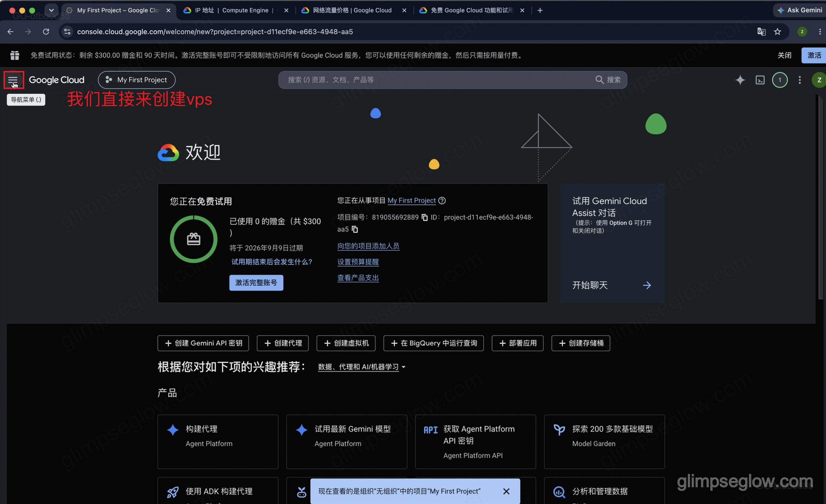Click the help question mark beside My First Project
Viewport: 826px width, 504px height.
(x=442, y=200)
